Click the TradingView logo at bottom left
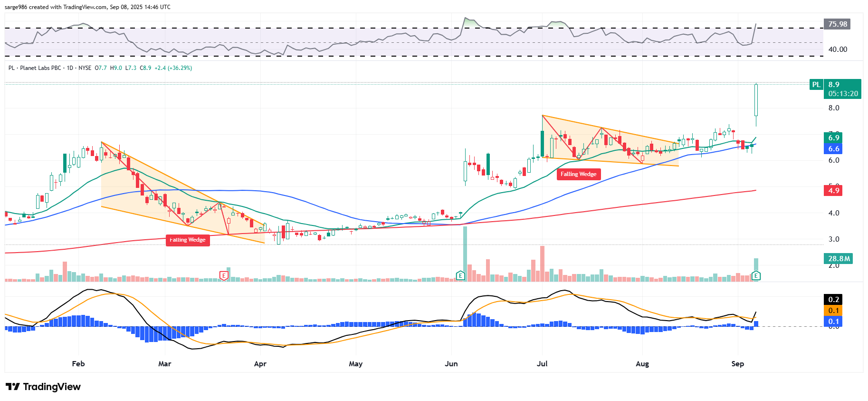This screenshot has height=401, width=868. pyautogui.click(x=43, y=387)
